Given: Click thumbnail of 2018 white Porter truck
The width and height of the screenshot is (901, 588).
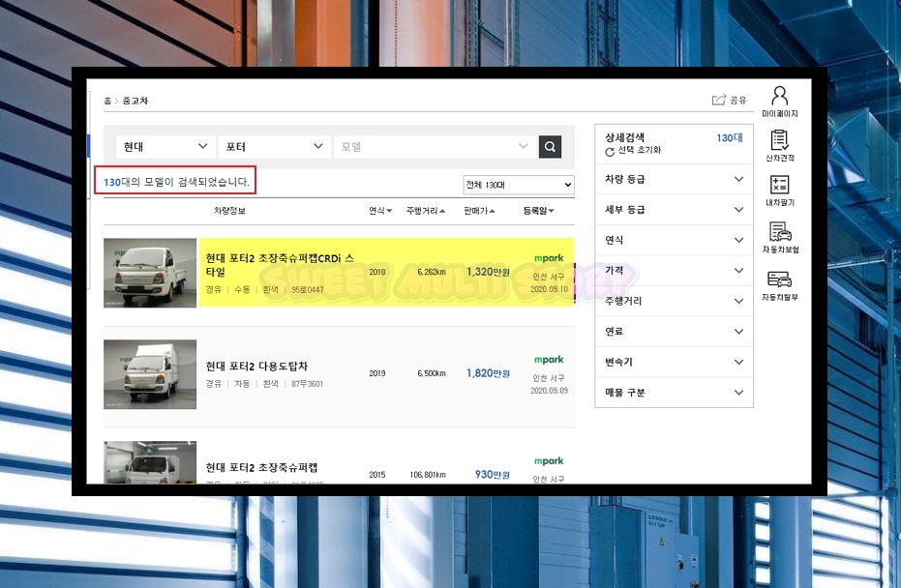Looking at the screenshot, I should point(150,273).
